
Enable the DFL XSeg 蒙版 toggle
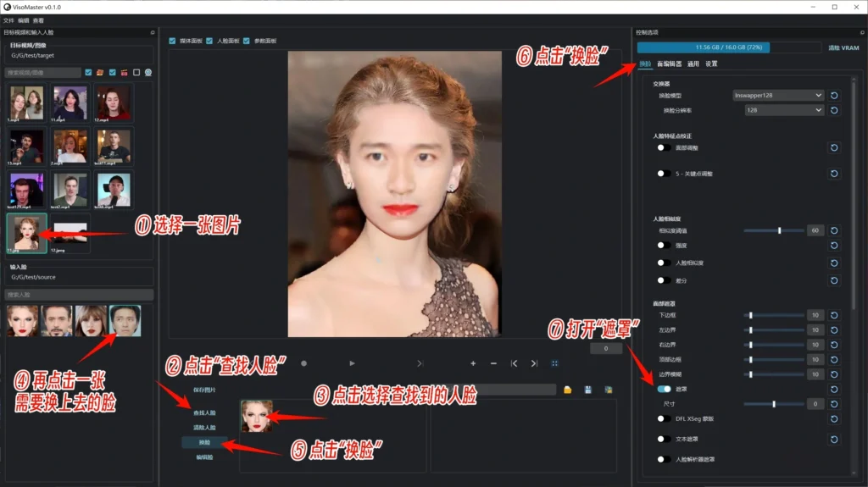coord(664,418)
